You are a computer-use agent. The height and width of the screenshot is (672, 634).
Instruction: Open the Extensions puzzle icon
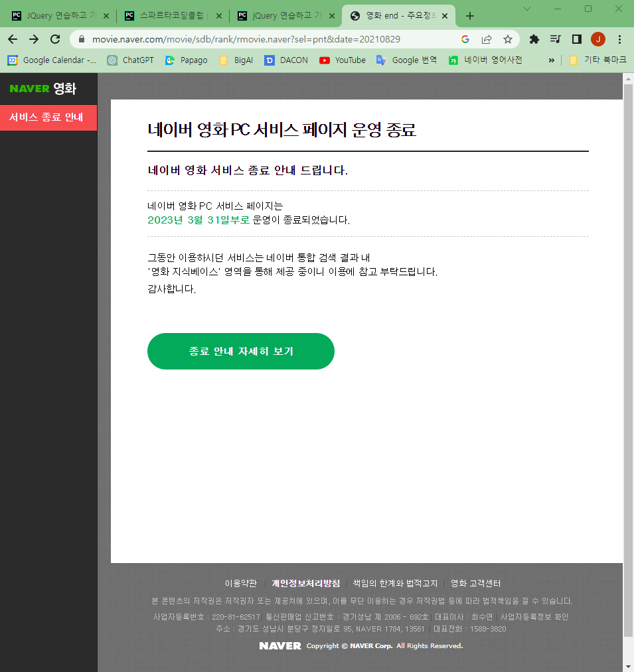click(534, 39)
